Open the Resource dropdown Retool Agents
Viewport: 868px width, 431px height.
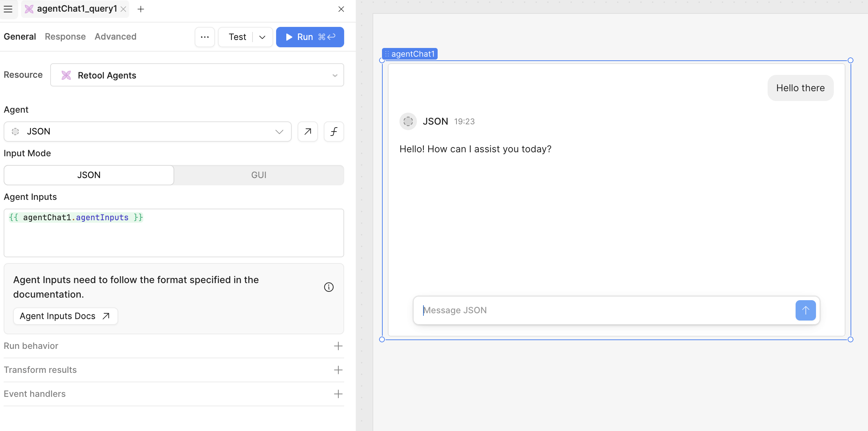click(x=197, y=75)
